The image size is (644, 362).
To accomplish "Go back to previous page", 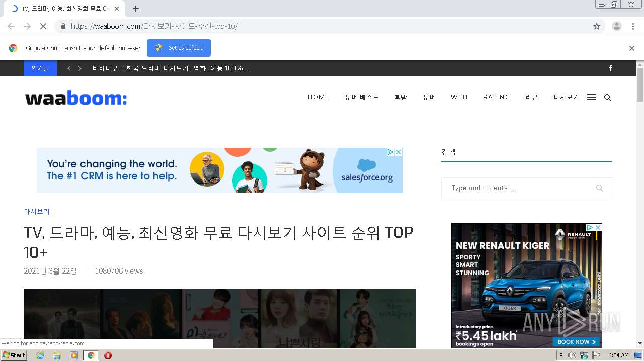I will (11, 26).
